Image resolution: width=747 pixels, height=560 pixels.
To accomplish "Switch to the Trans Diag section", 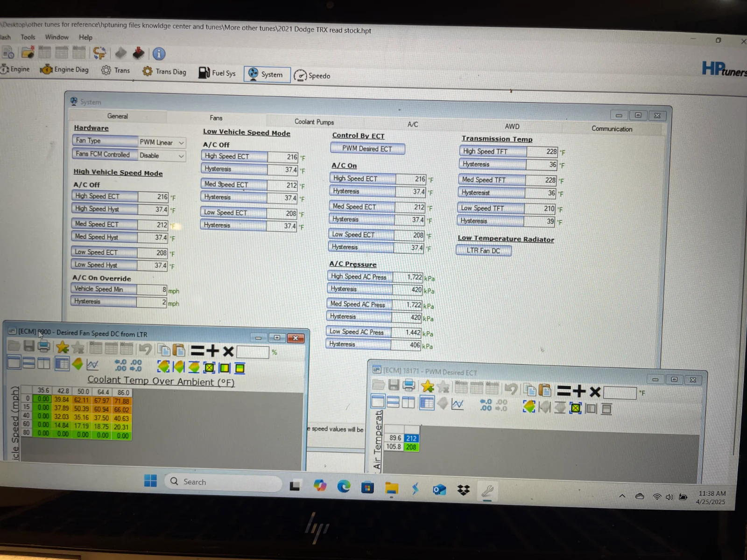I will click(x=164, y=71).
